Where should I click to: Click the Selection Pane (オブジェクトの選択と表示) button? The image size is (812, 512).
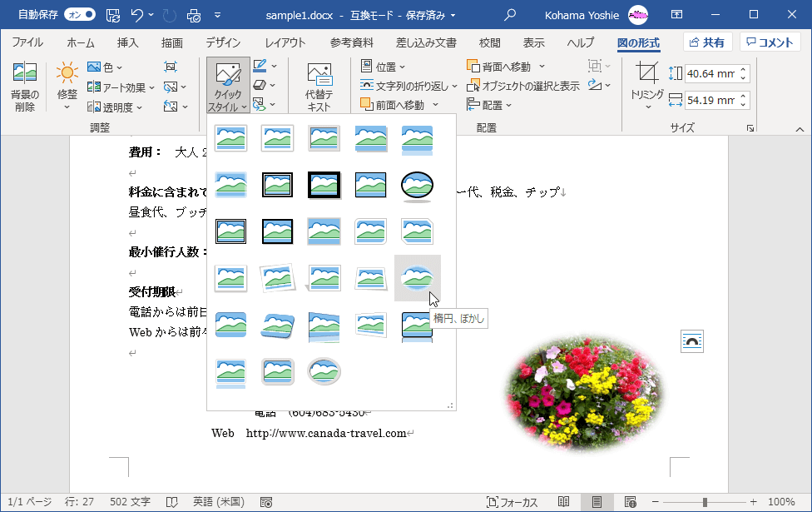523,86
